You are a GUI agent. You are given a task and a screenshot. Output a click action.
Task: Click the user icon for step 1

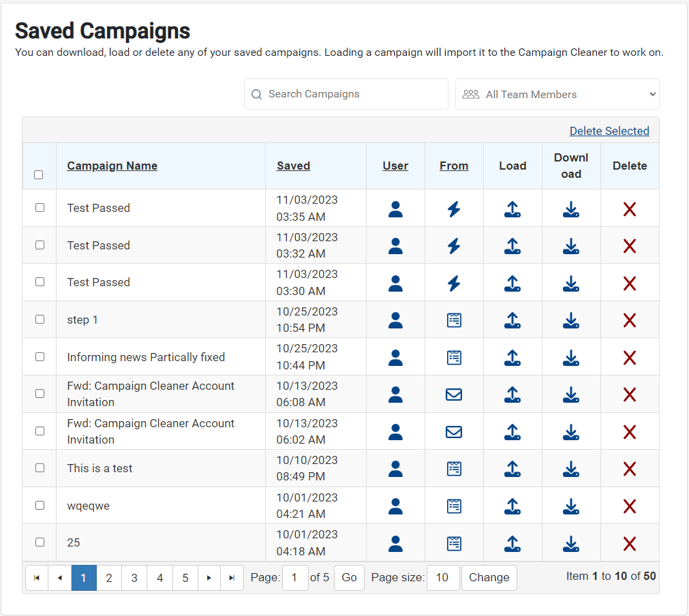(395, 320)
